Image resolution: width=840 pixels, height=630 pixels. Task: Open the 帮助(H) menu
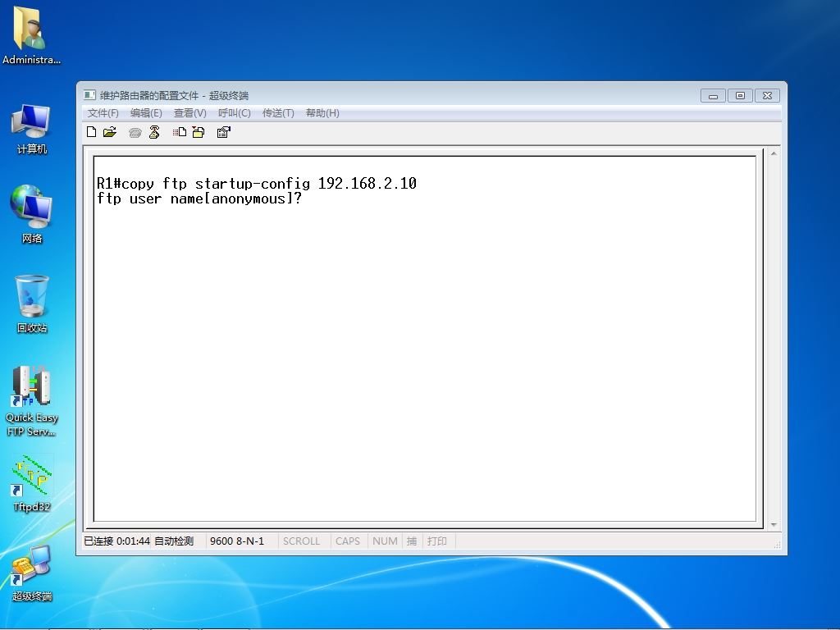point(322,113)
